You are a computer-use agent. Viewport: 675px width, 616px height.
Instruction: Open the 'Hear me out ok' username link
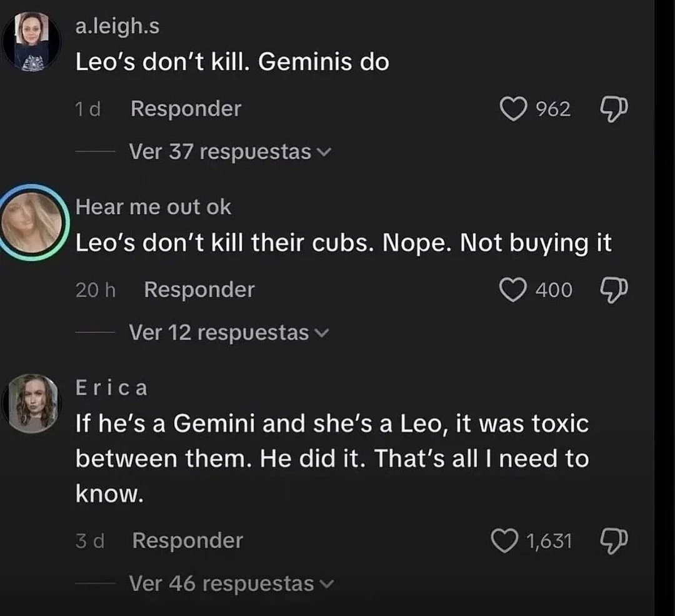[153, 207]
